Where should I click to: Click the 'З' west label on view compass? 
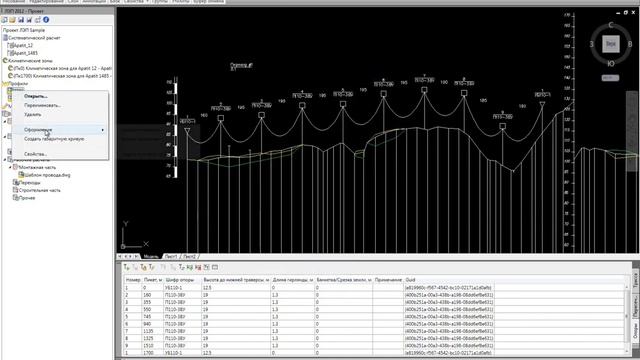click(591, 44)
